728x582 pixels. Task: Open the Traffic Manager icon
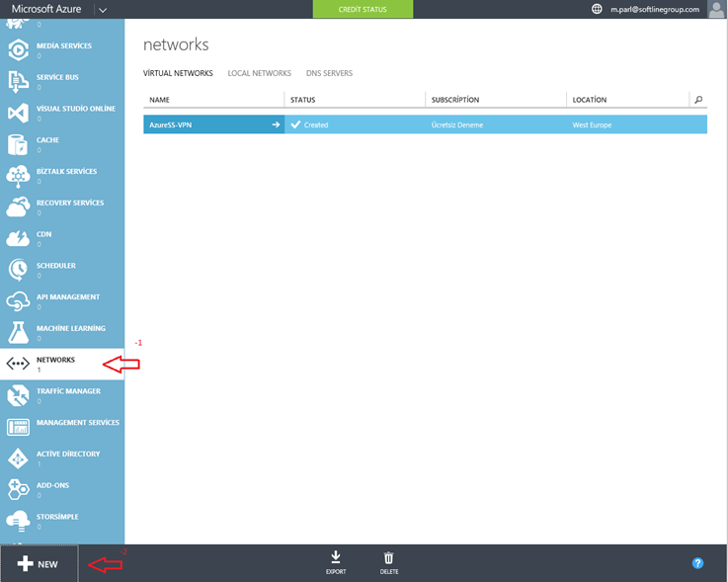point(18,395)
